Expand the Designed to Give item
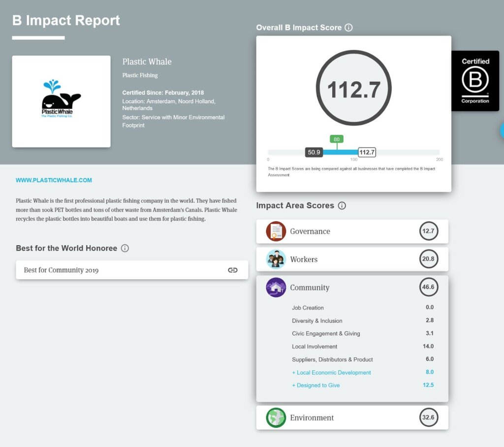504x447 pixels. point(315,385)
